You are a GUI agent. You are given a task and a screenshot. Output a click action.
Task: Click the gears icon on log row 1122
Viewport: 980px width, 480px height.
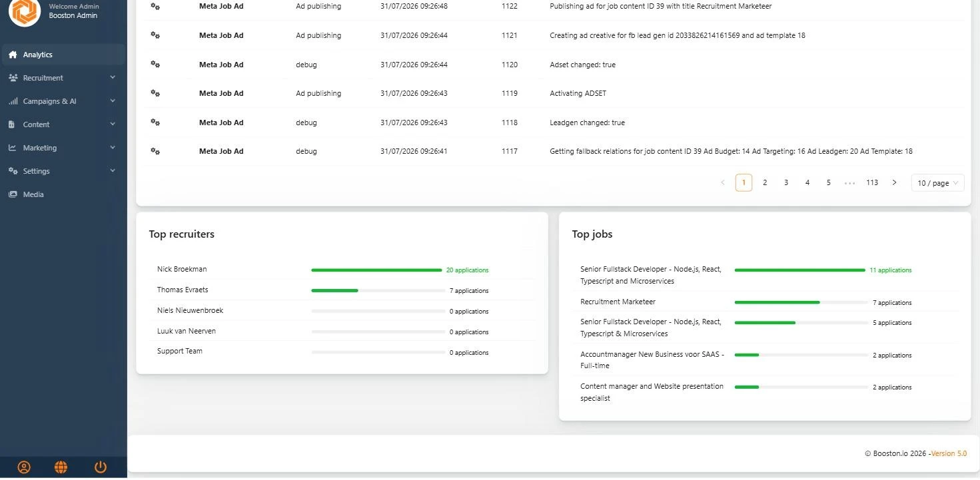click(155, 6)
